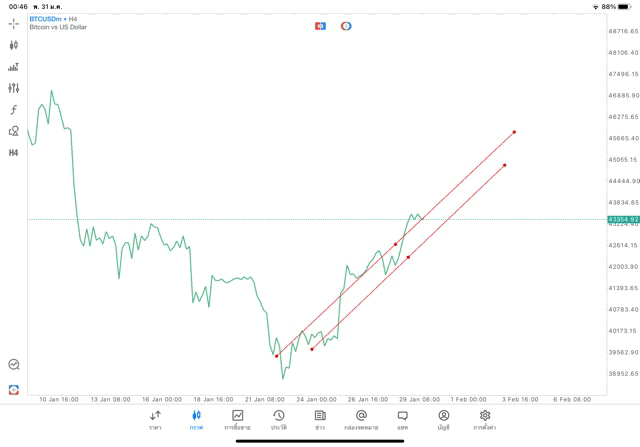This screenshot has width=640, height=447.
Task: Open the กล่องจดหมาย mailbox tab
Action: (361, 419)
